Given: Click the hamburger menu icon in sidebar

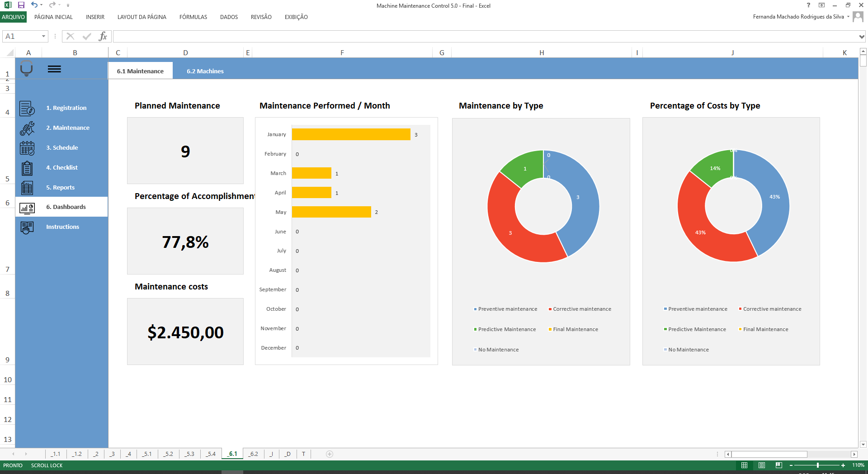Looking at the screenshot, I should [x=55, y=69].
